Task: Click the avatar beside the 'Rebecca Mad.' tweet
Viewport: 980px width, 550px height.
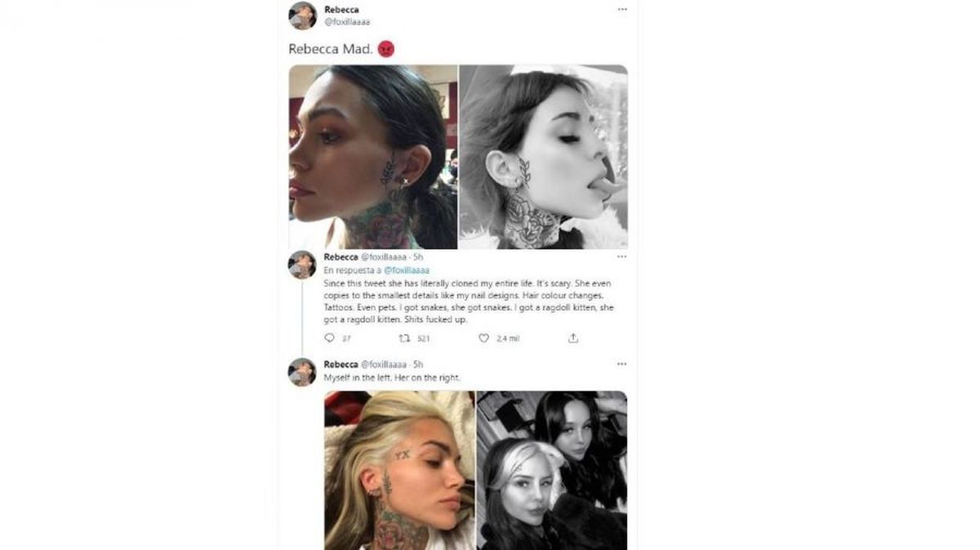Action: tap(302, 16)
